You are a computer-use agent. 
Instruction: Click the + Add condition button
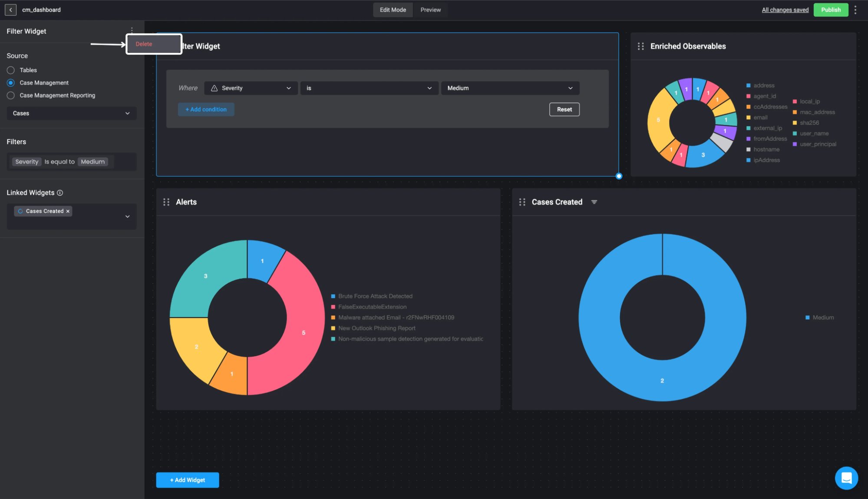click(206, 109)
